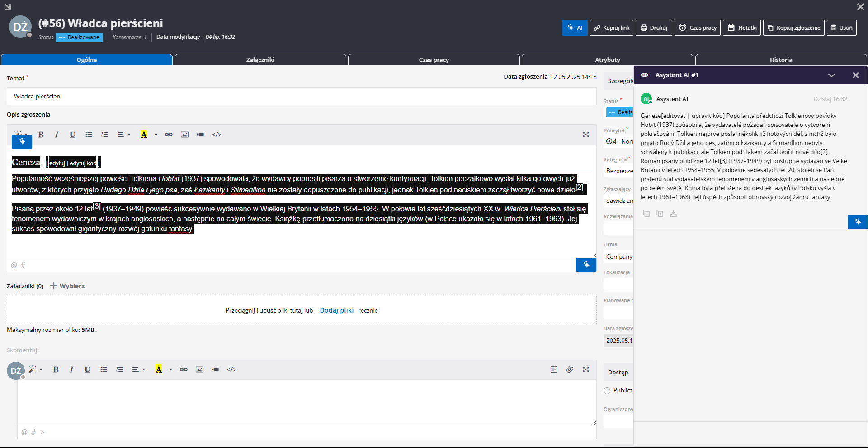Close the Asystent AI panel
This screenshot has height=448, width=868.
855,75
